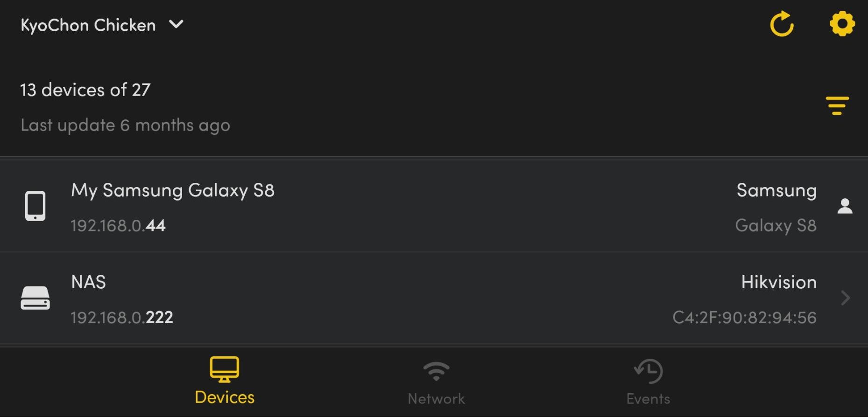
Task: Select the Devices tab icon
Action: (x=225, y=368)
